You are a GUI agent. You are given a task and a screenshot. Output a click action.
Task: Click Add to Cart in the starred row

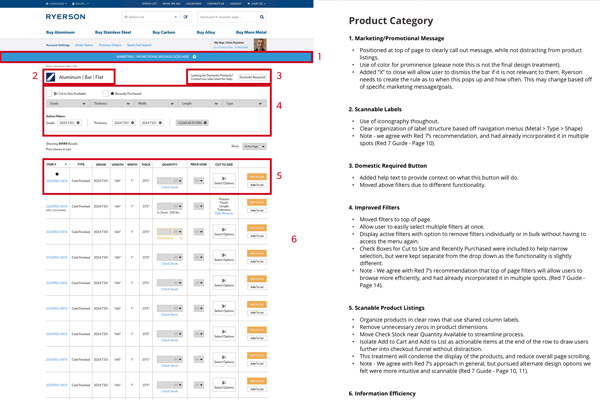(257, 177)
